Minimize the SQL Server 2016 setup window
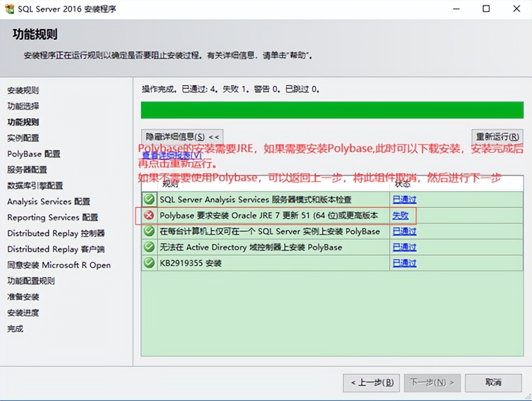The width and height of the screenshot is (532, 401). (x=456, y=9)
